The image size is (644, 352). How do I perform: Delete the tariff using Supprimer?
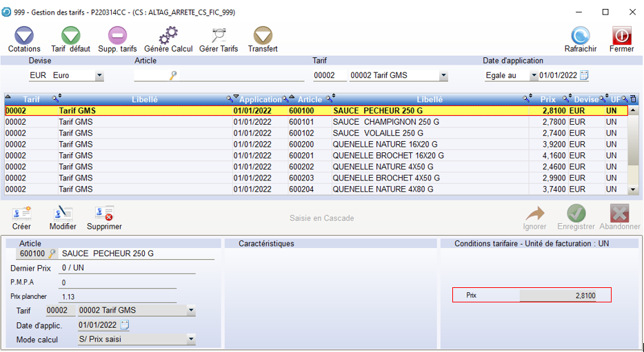(104, 214)
